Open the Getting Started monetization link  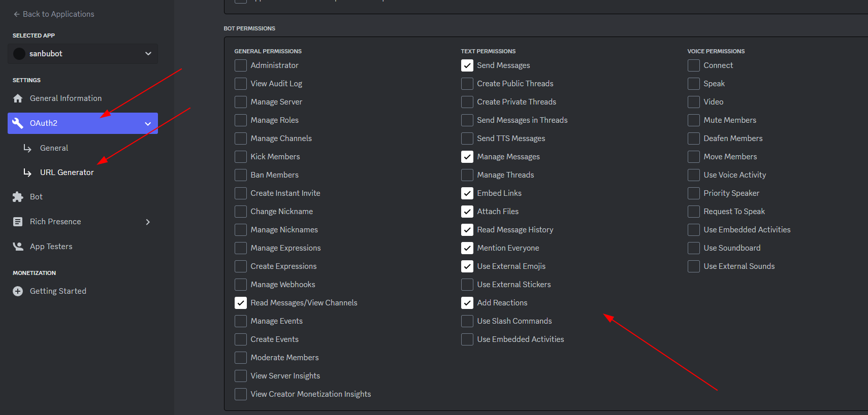(58, 291)
